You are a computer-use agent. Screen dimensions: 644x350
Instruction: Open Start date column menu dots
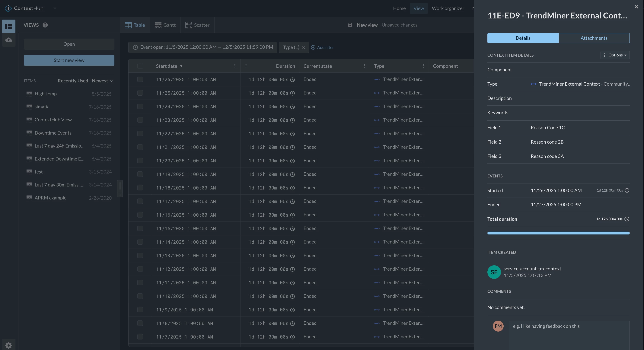click(x=235, y=66)
